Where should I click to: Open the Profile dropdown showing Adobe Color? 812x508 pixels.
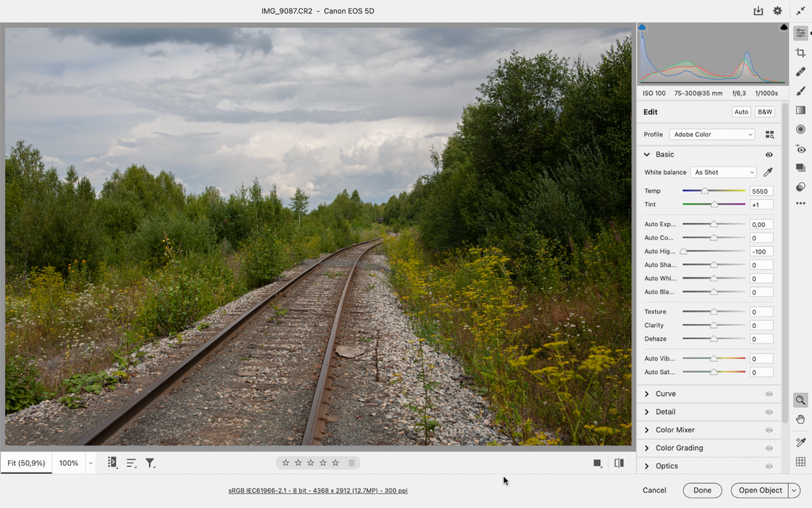point(711,134)
